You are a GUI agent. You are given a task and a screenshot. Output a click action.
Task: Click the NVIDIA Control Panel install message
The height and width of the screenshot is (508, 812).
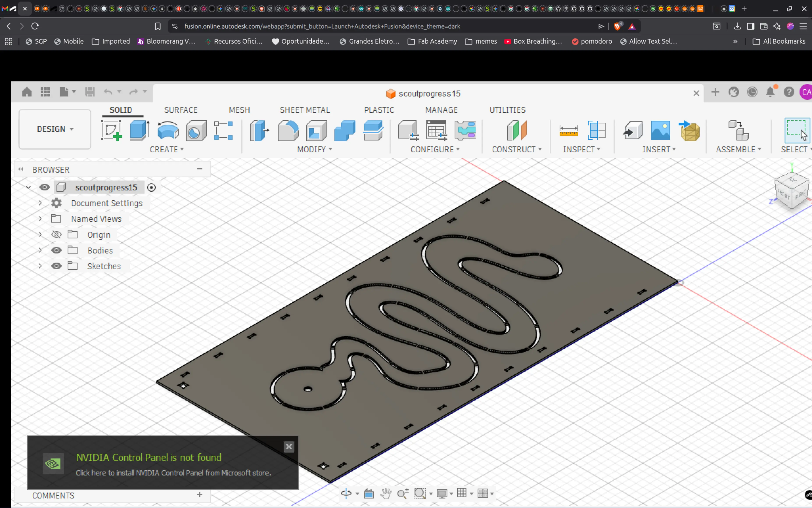click(173, 473)
